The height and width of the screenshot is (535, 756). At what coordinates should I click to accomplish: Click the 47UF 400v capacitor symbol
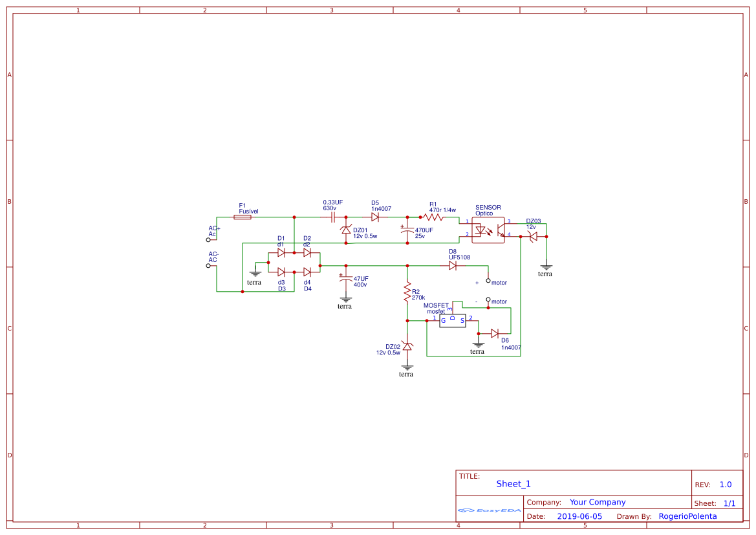346,278
